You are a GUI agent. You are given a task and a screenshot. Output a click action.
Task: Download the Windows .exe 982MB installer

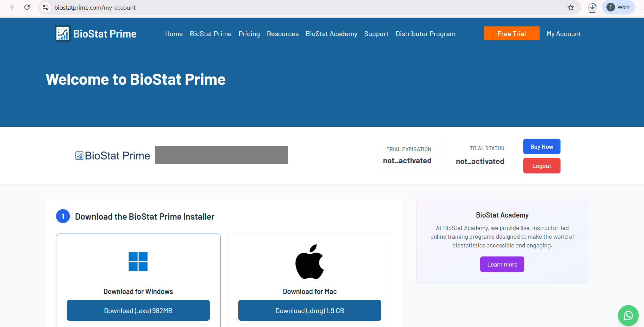[x=138, y=311]
